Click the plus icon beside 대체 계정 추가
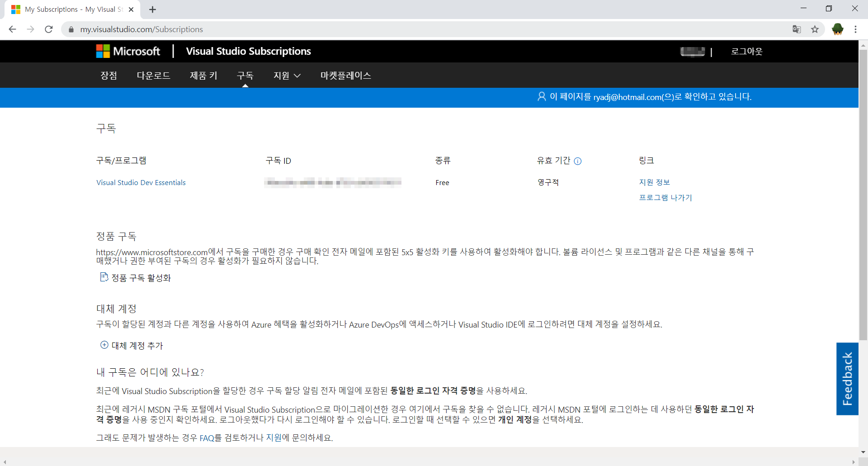 (104, 345)
